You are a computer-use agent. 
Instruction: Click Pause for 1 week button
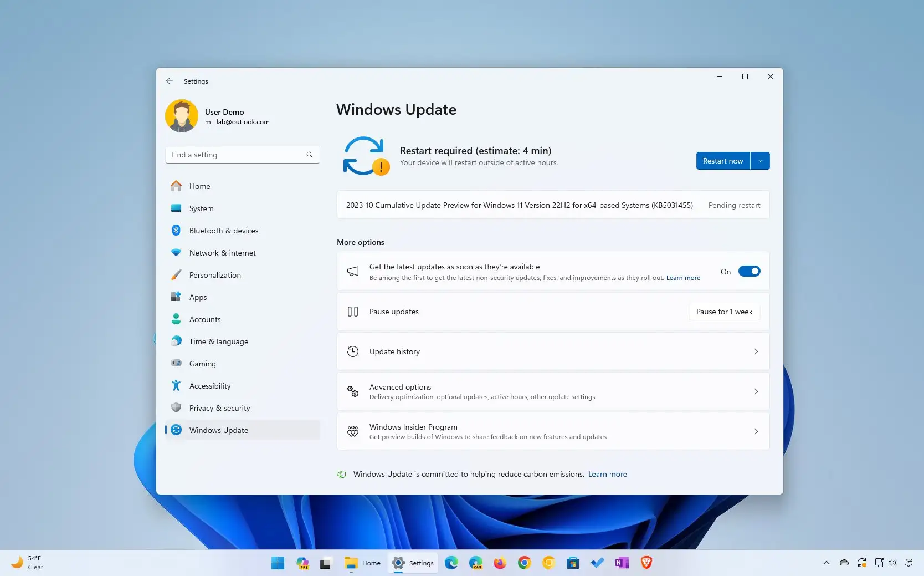(724, 312)
